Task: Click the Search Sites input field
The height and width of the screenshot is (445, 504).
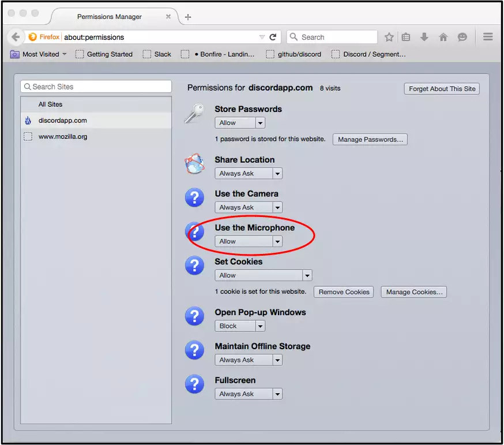Action: (x=96, y=87)
